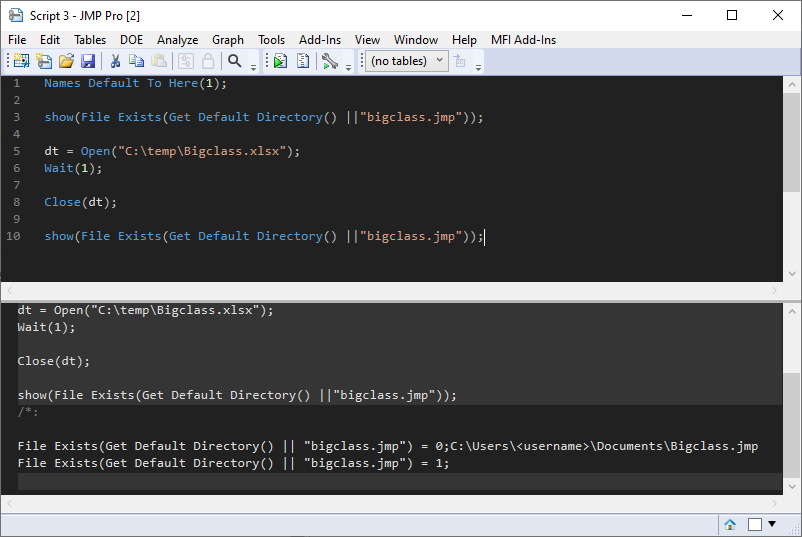Click the log result line ending in "= 1;"
The image size is (802, 537).
point(233,463)
